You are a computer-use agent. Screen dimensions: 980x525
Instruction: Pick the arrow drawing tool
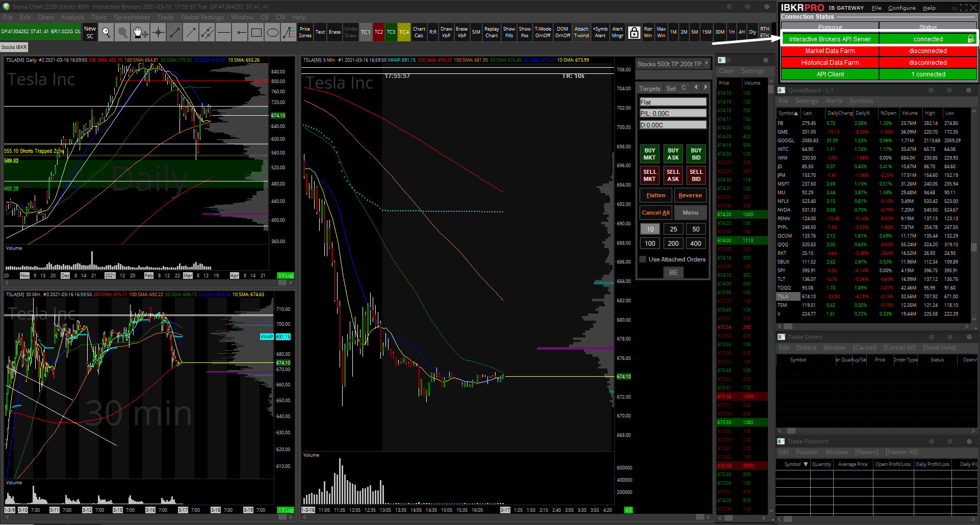[191, 33]
